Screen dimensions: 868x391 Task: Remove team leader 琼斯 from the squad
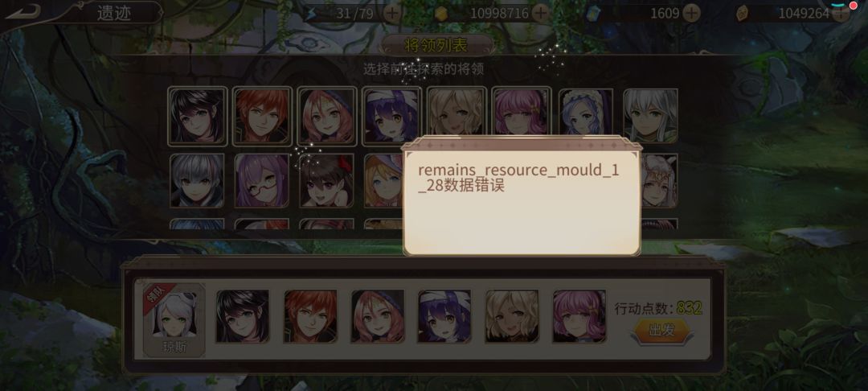click(174, 320)
